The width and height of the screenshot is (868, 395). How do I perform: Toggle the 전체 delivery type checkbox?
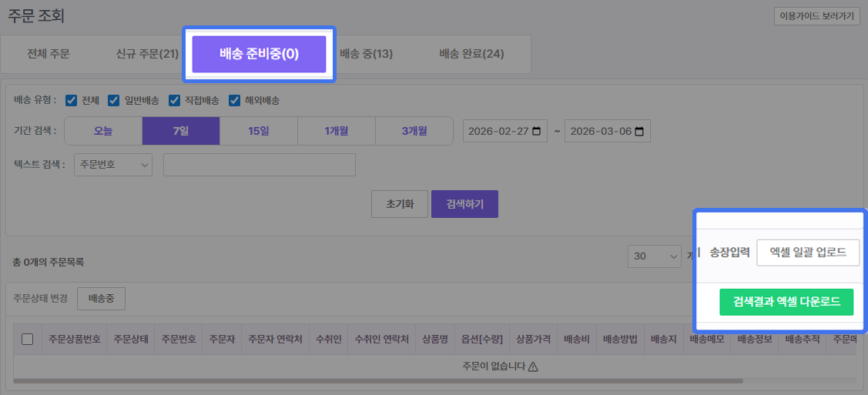(71, 100)
